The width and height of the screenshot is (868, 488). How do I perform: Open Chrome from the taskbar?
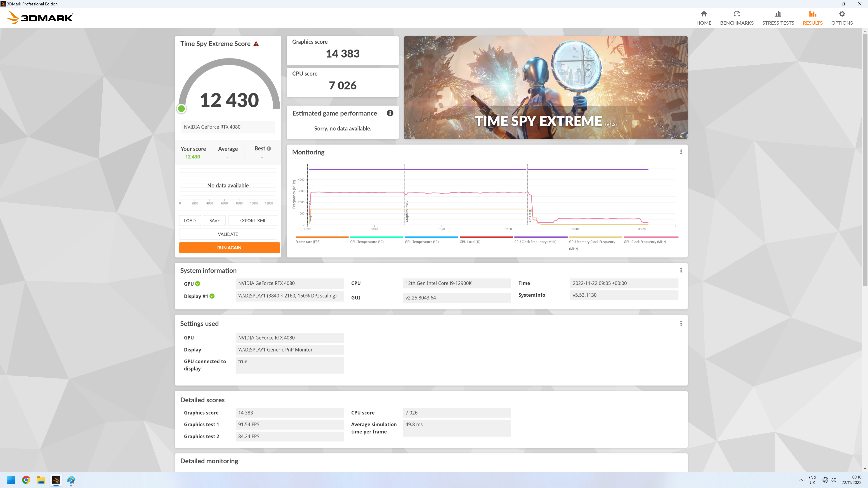point(26,480)
